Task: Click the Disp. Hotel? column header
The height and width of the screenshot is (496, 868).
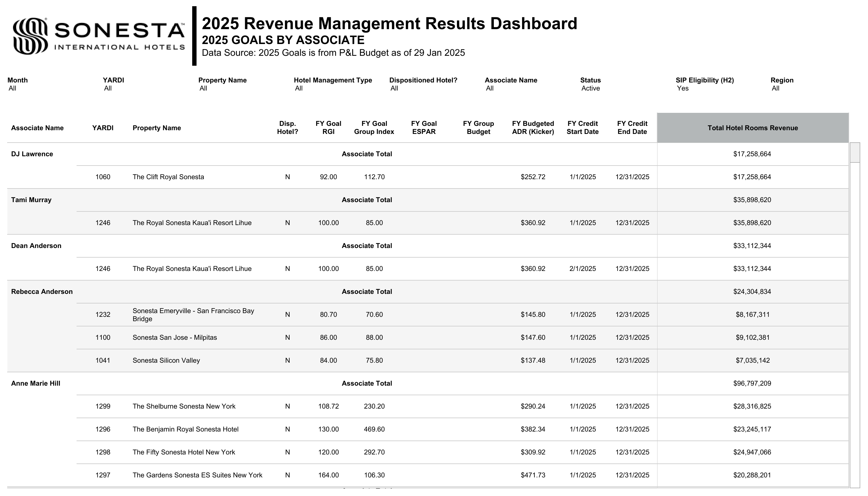Action: click(x=287, y=128)
